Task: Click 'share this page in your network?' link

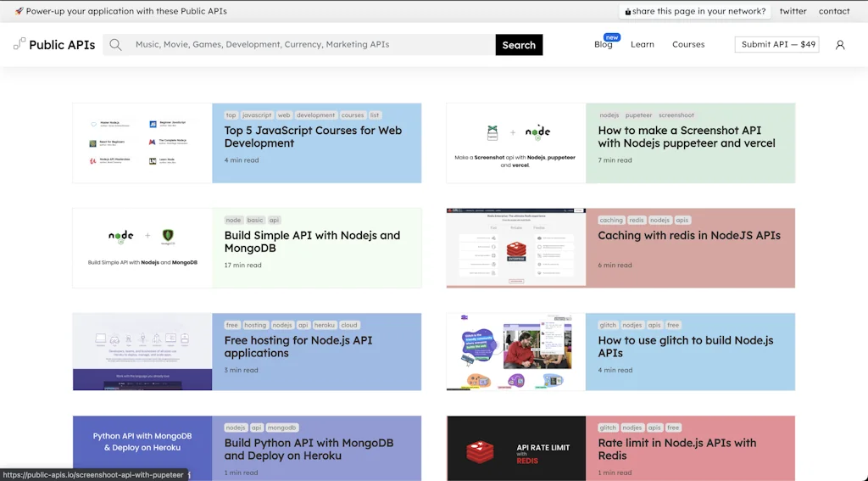Action: coord(695,11)
